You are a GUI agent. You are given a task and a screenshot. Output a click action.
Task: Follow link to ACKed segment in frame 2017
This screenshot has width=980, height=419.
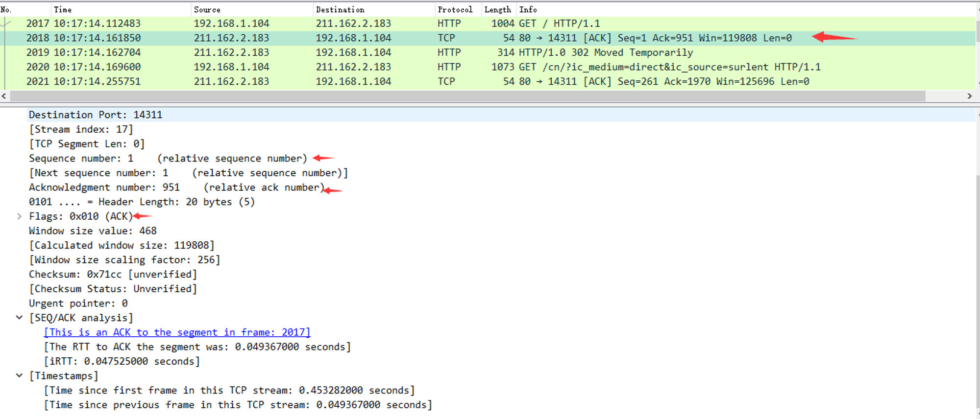(177, 332)
